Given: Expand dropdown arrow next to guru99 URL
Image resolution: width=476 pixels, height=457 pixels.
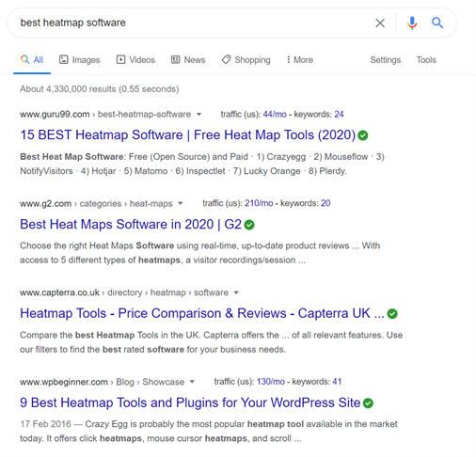Looking at the screenshot, I should click(x=198, y=115).
